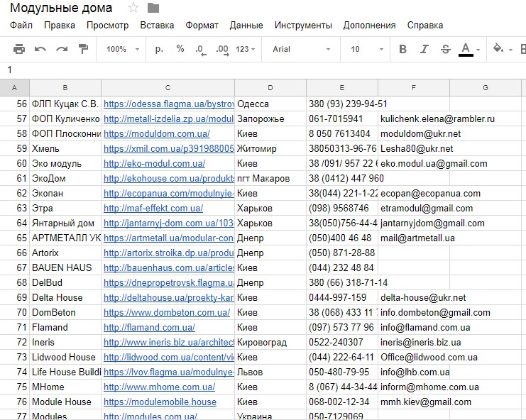Select cell Житомир
The width and height of the screenshot is (526, 420).
(270, 149)
